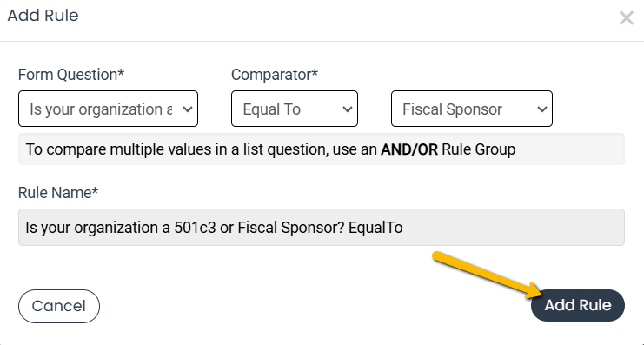Dismiss the dialog using Cancel
The width and height of the screenshot is (644, 345).
click(x=59, y=306)
